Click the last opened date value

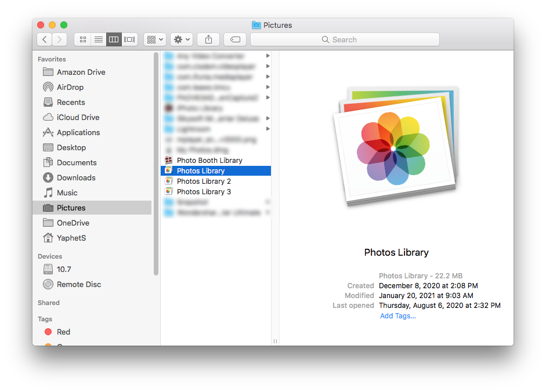point(440,306)
